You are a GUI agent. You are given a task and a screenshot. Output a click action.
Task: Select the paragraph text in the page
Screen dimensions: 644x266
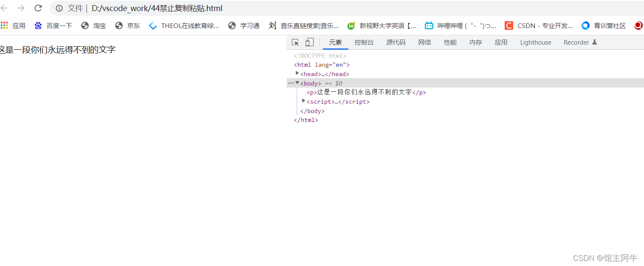(x=57, y=49)
